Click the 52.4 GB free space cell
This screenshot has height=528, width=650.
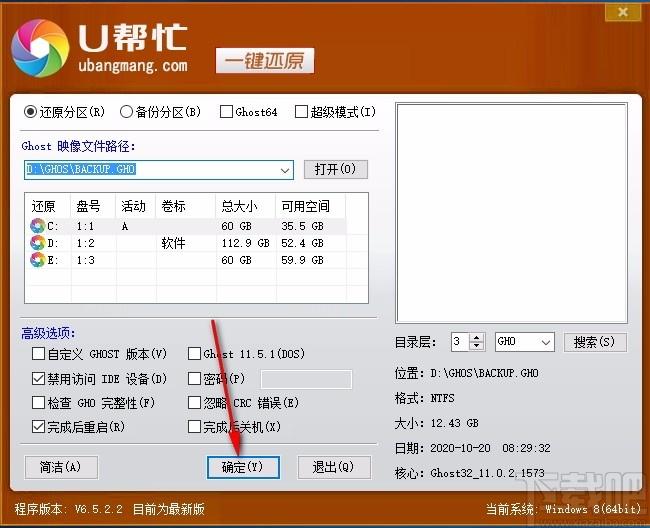302,243
